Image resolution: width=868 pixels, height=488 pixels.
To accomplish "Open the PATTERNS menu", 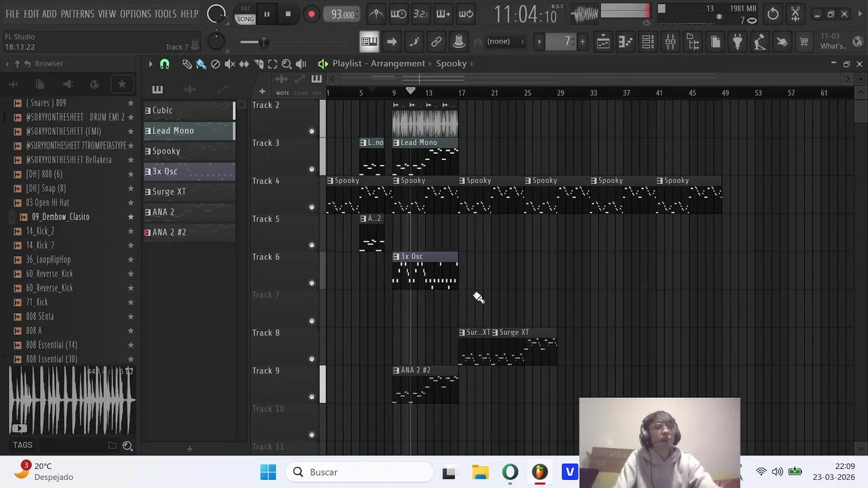I will (x=77, y=14).
